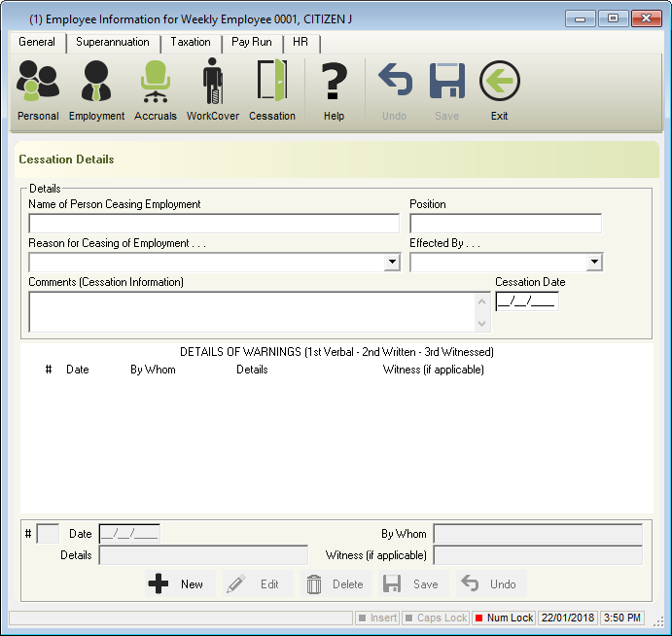Click the warnings panel Save button

coord(413,583)
